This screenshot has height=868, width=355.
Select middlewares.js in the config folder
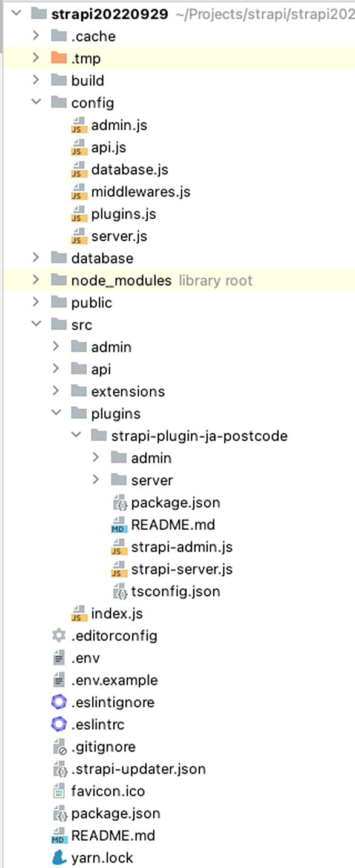[141, 192]
